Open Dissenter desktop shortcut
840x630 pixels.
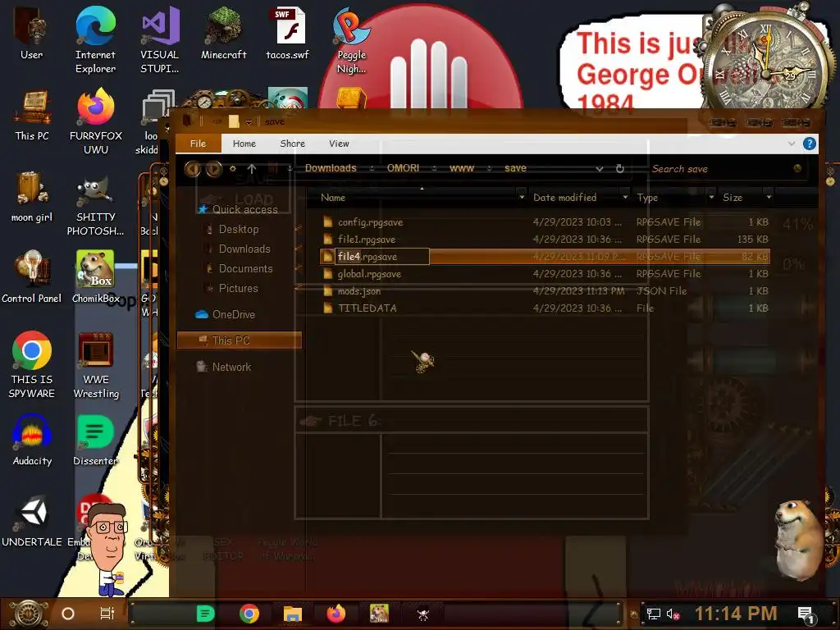(x=95, y=441)
